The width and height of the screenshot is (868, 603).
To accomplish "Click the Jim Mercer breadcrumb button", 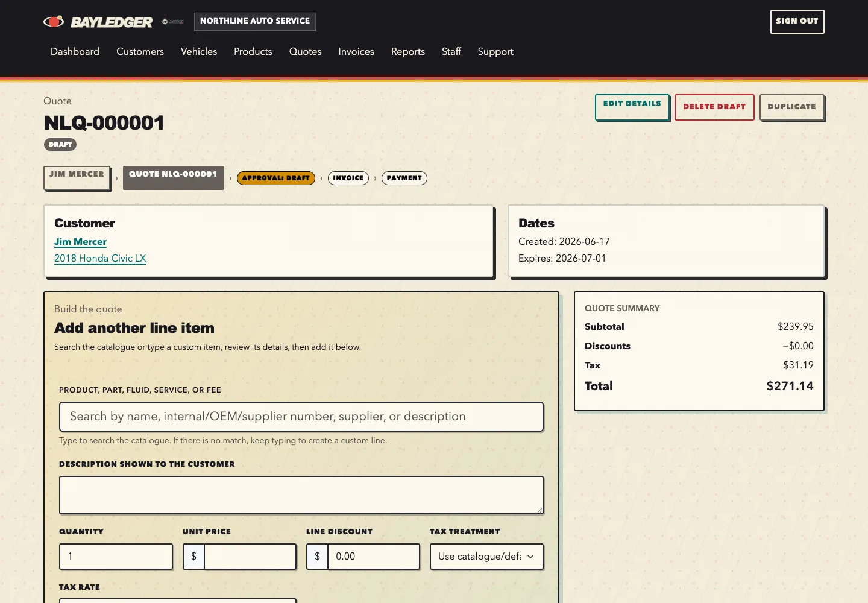I will coord(77,177).
